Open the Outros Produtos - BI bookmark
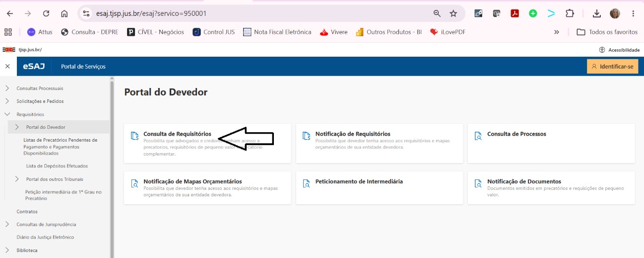The height and width of the screenshot is (258, 644). [388, 32]
